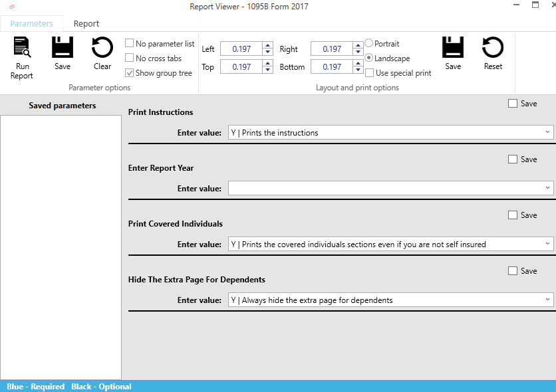Image resolution: width=556 pixels, height=392 pixels.
Task: Increase the Top margin value
Action: click(268, 63)
